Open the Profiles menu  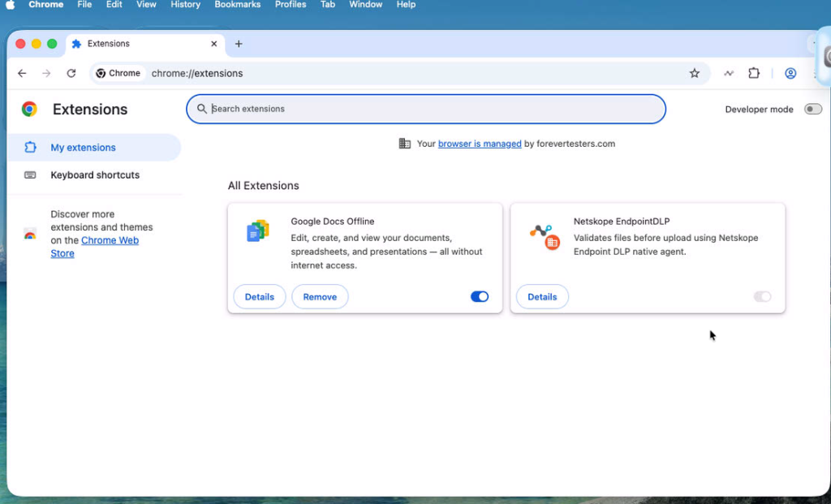pos(291,5)
